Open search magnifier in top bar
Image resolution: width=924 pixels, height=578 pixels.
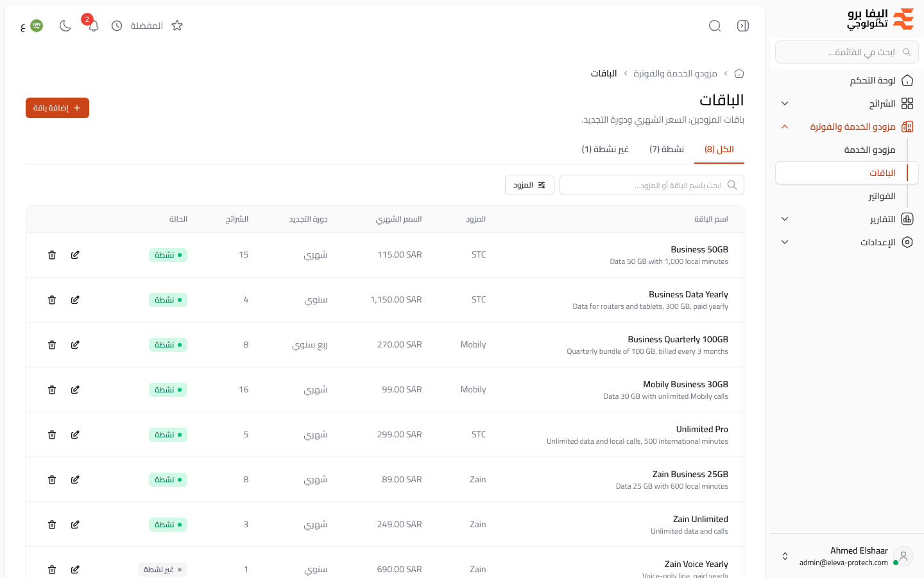(x=715, y=26)
